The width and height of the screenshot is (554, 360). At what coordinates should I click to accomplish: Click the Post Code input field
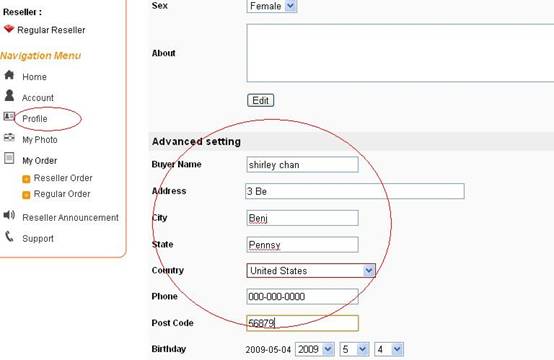point(302,323)
